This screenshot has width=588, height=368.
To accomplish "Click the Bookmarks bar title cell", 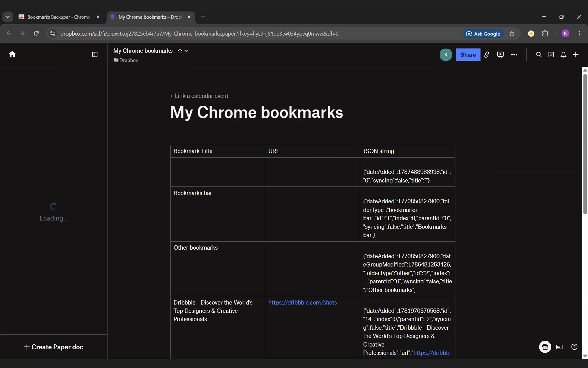I will click(218, 214).
